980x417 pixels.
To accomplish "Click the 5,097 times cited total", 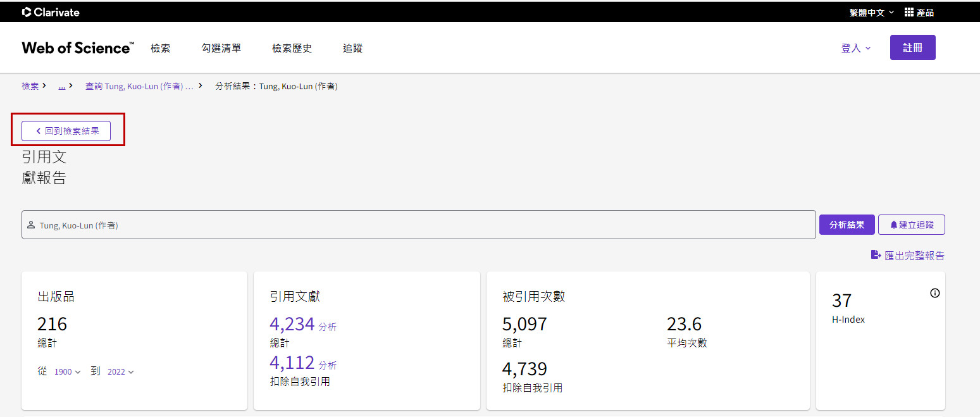I will coord(524,324).
